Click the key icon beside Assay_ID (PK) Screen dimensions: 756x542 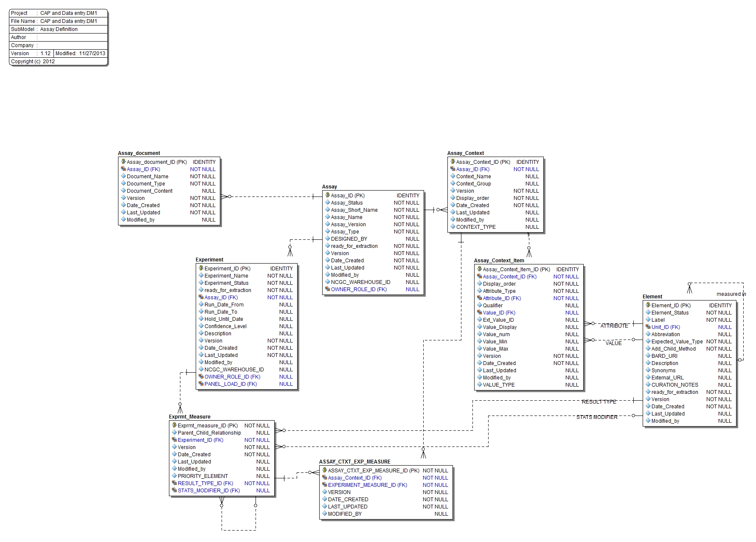tap(327, 196)
